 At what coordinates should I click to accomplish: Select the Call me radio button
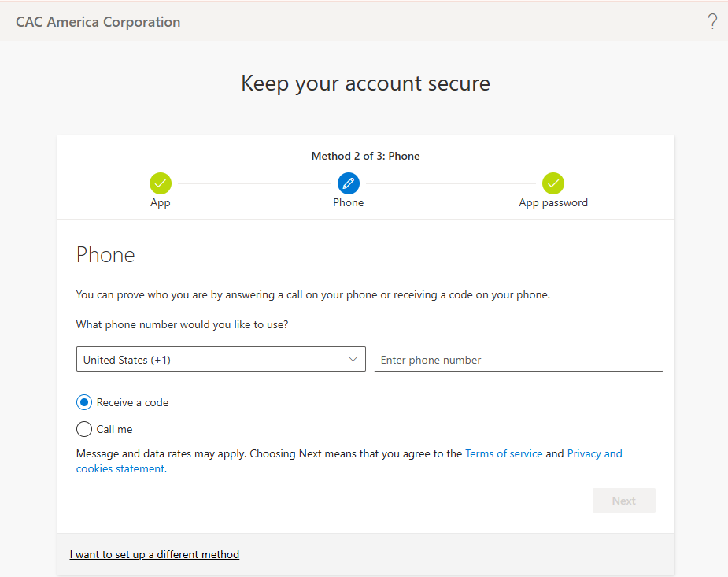[x=84, y=429]
